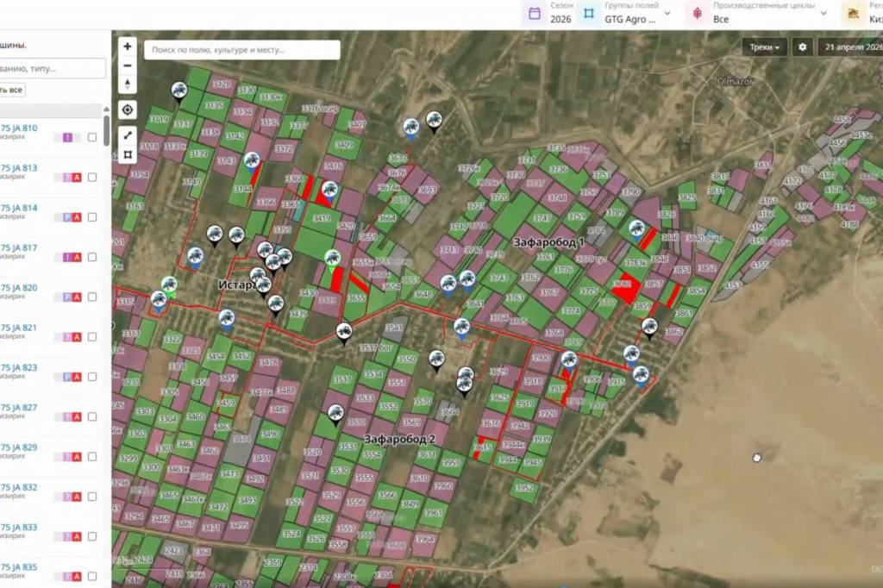Select the line distance measuring tool
This screenshot has height=588, width=883.
128,135
